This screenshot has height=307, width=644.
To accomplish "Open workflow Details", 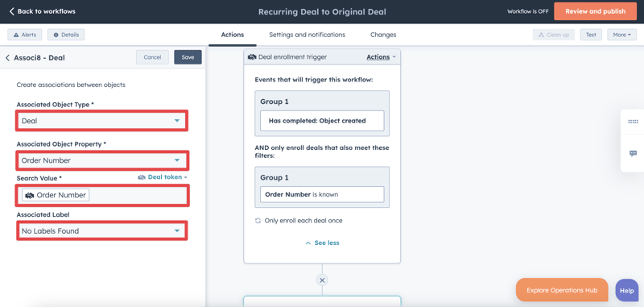I will coord(66,35).
